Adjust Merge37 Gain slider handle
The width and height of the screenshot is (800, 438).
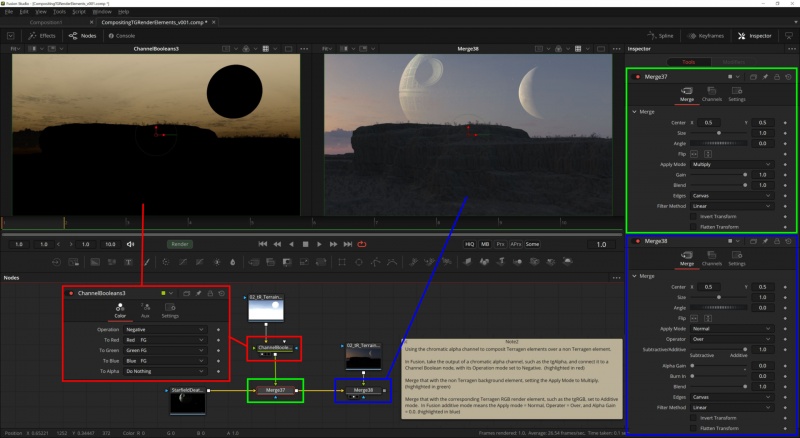(745, 175)
